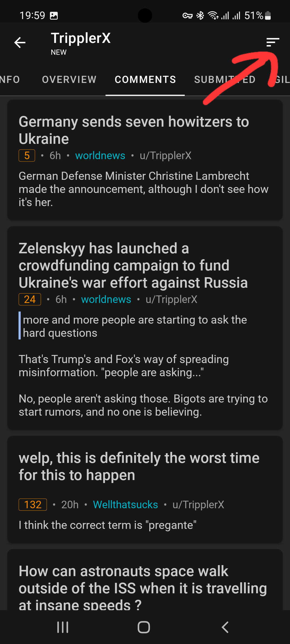Open the Germany sends seven howitzers post

(134, 130)
